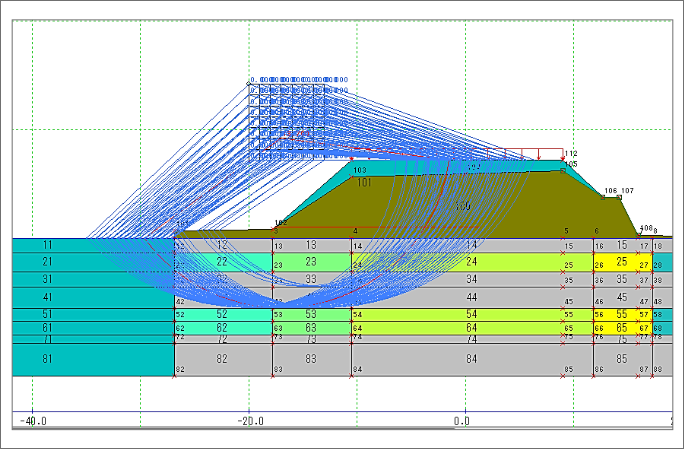
Task: Select small node label 18
Action: pos(658,247)
